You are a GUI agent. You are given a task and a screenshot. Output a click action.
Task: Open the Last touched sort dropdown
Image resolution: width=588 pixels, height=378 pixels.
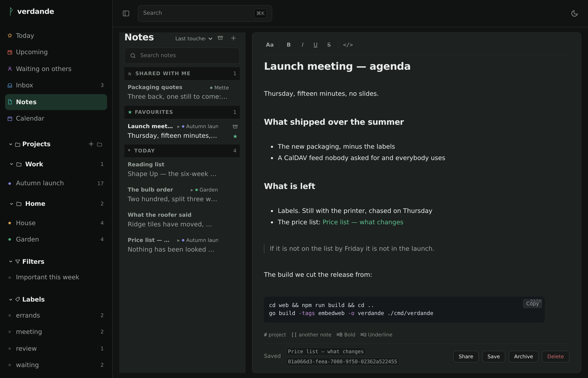pyautogui.click(x=194, y=39)
